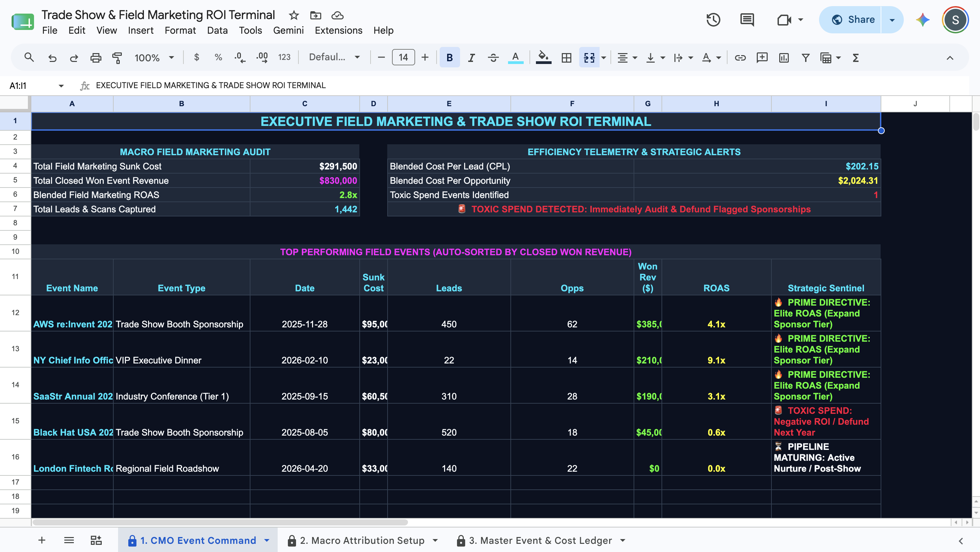Select the AWS re:Invent event name cell
This screenshot has width=980, height=552.
pos(72,313)
